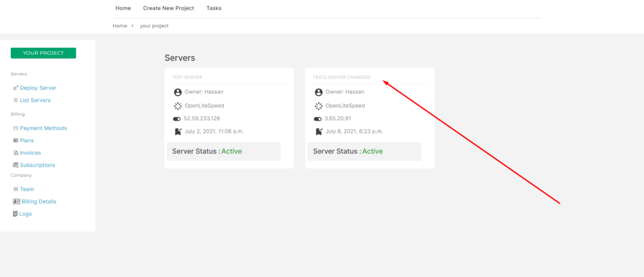Click the Deploy Server sidebar icon

click(x=16, y=88)
